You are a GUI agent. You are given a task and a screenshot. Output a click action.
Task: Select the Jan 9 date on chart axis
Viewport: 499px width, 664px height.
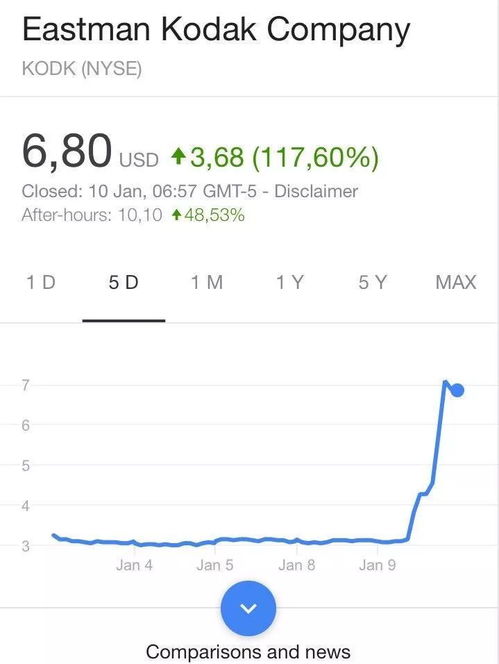tap(377, 565)
